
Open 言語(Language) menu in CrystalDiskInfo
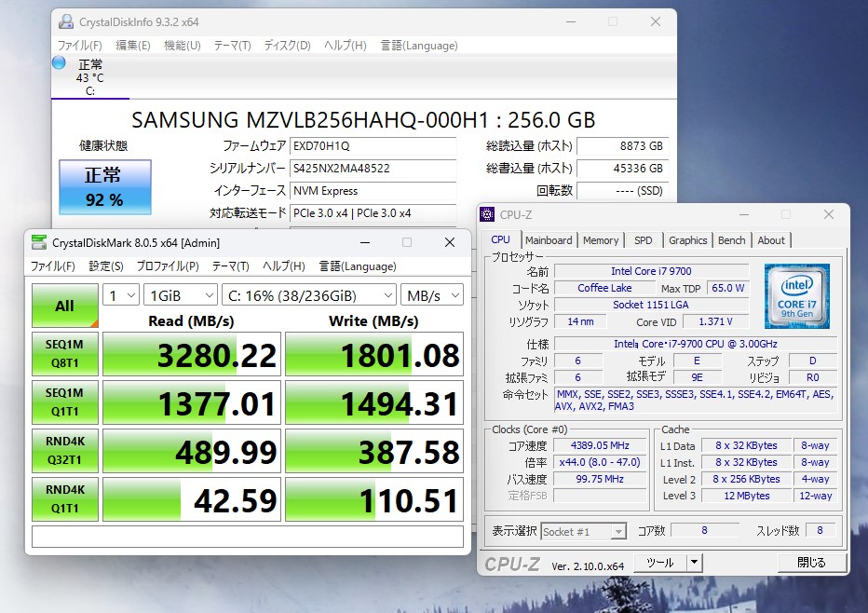pos(419,46)
